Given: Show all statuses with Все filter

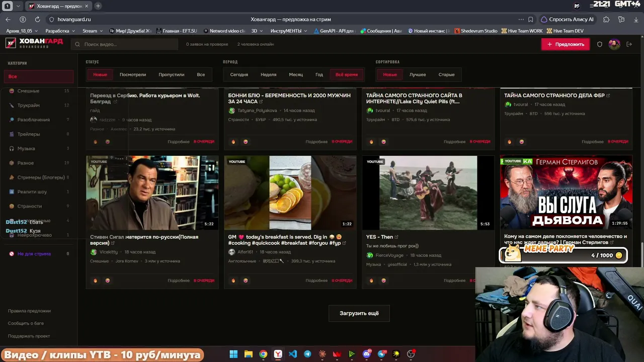Looking at the screenshot, I should tap(201, 74).
